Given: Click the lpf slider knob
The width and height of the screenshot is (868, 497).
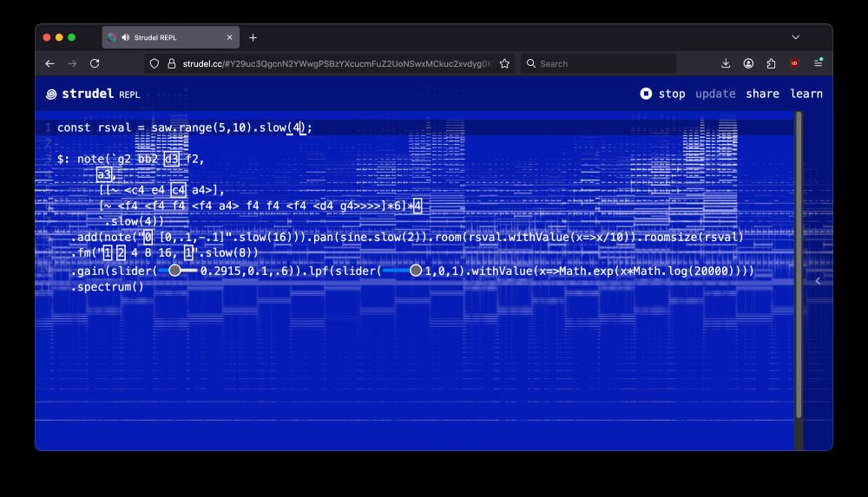Looking at the screenshot, I should point(416,270).
